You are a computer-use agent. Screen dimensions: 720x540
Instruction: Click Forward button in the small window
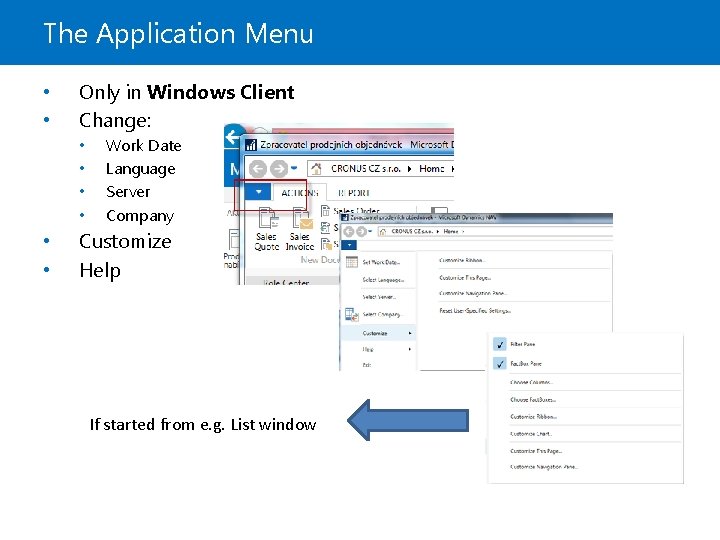click(x=361, y=231)
